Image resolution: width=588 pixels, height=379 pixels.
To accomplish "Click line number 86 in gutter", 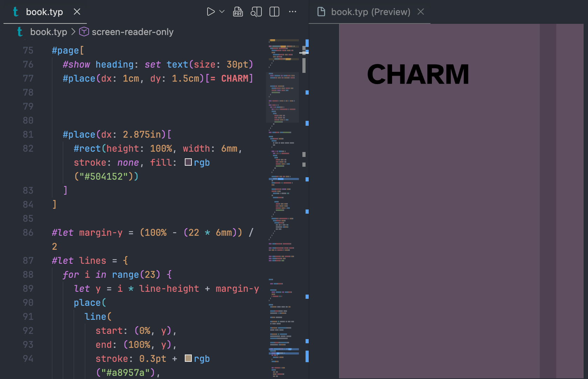I will [28, 233].
